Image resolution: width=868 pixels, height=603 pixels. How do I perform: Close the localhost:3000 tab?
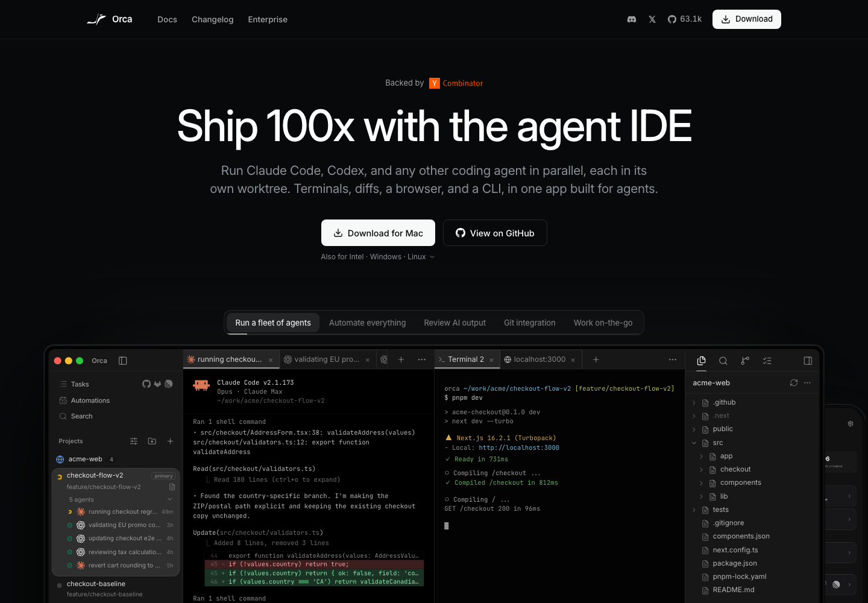pos(573,360)
